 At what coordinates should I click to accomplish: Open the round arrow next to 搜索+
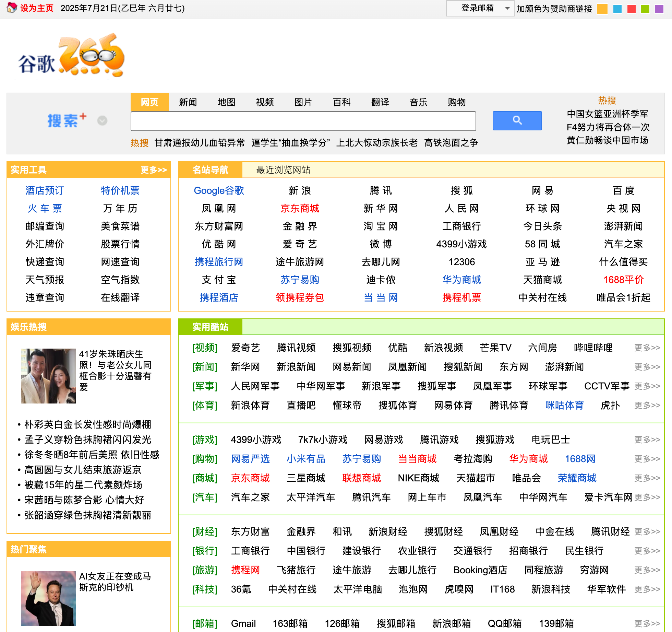tap(102, 120)
